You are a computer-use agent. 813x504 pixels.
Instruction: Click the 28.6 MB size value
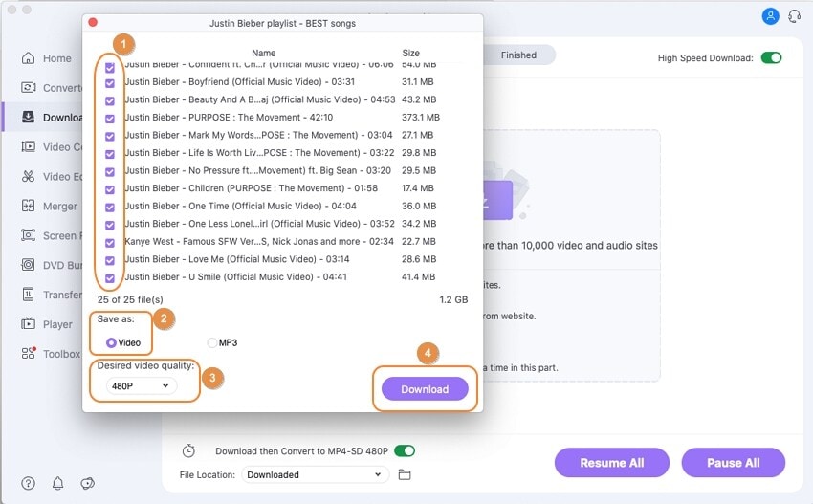tap(418, 259)
